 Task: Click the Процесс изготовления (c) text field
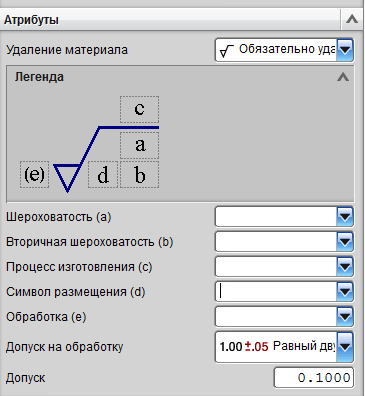tap(276, 267)
